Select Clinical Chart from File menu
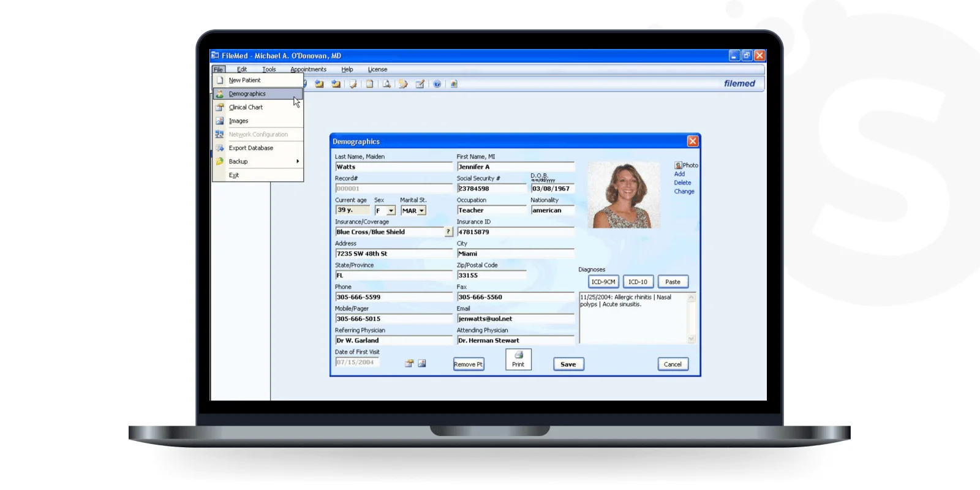Viewport: 980px width, 490px height. click(246, 107)
